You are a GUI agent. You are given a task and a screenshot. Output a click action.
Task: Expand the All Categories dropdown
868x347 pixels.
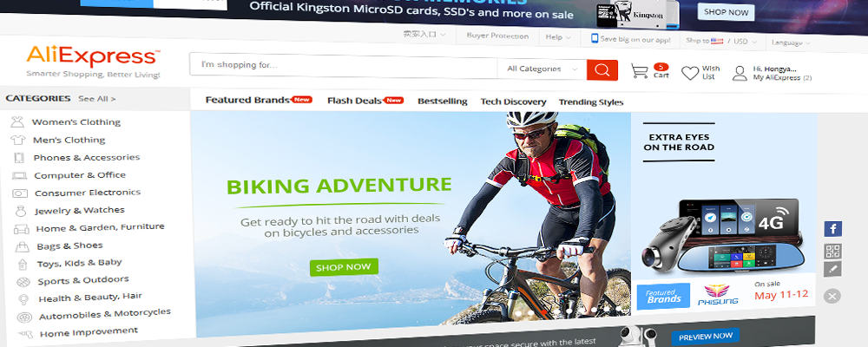pyautogui.click(x=542, y=69)
